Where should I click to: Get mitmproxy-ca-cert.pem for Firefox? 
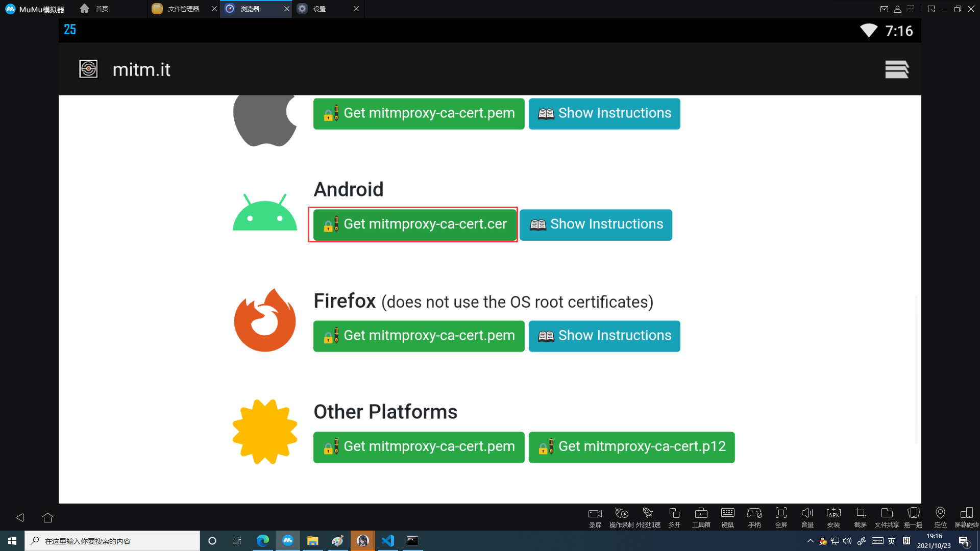(x=419, y=336)
